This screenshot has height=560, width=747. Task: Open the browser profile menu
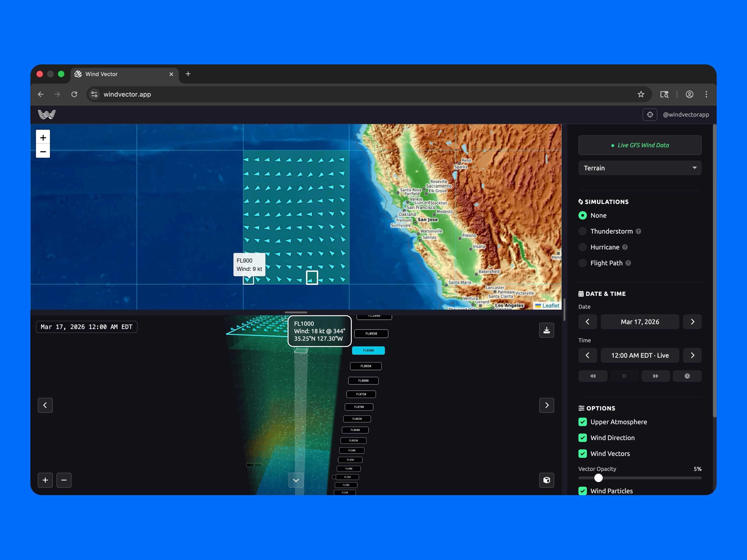(x=689, y=94)
